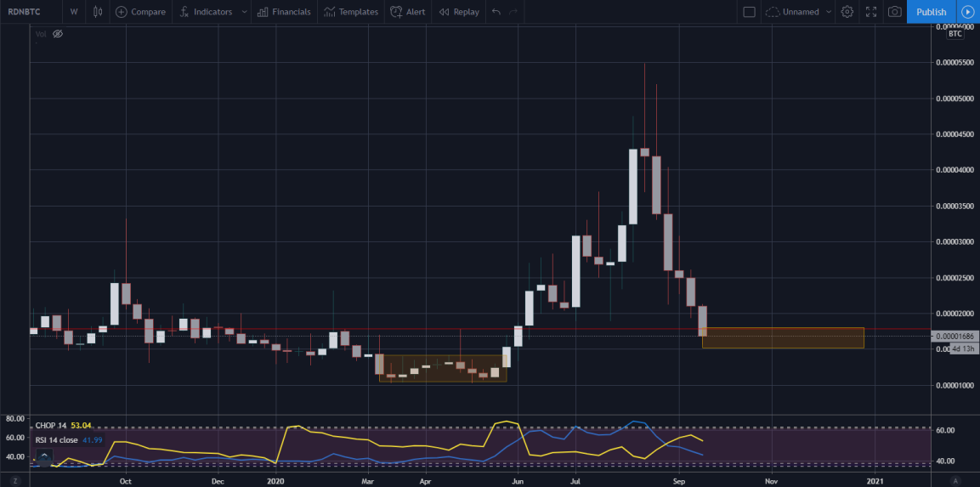Redo the last chart action
Viewport: 980px width, 487px height.
[513, 12]
